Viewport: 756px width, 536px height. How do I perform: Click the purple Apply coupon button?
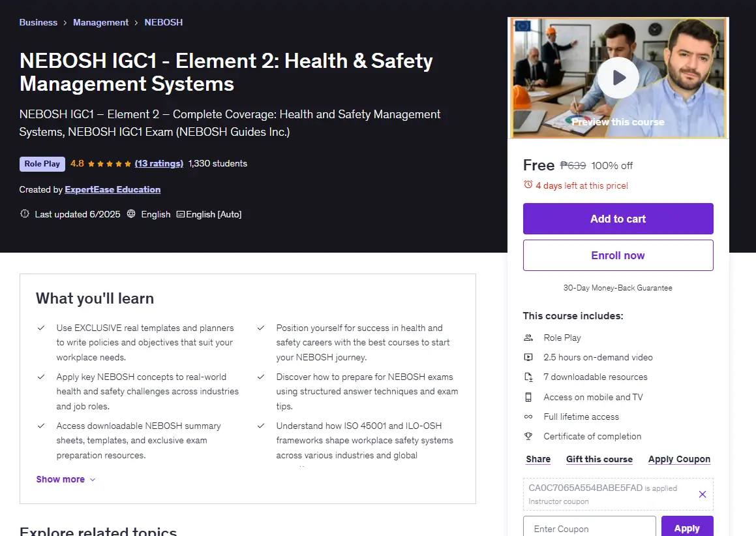coord(687,528)
